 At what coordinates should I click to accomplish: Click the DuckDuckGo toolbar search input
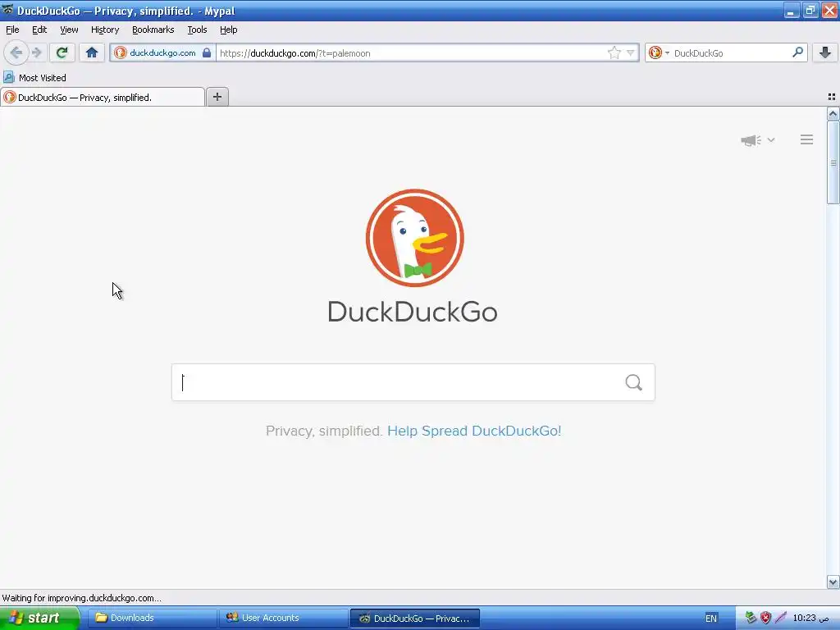point(729,52)
